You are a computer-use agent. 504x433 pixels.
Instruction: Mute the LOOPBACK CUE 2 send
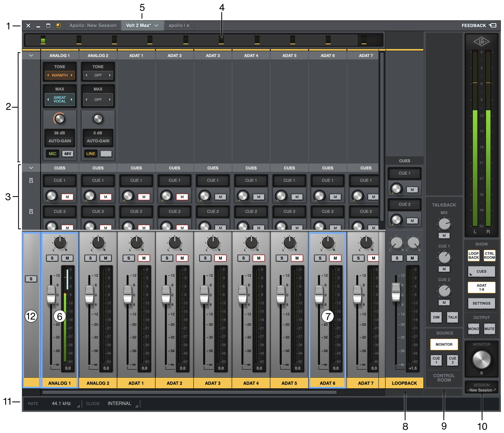(x=412, y=221)
